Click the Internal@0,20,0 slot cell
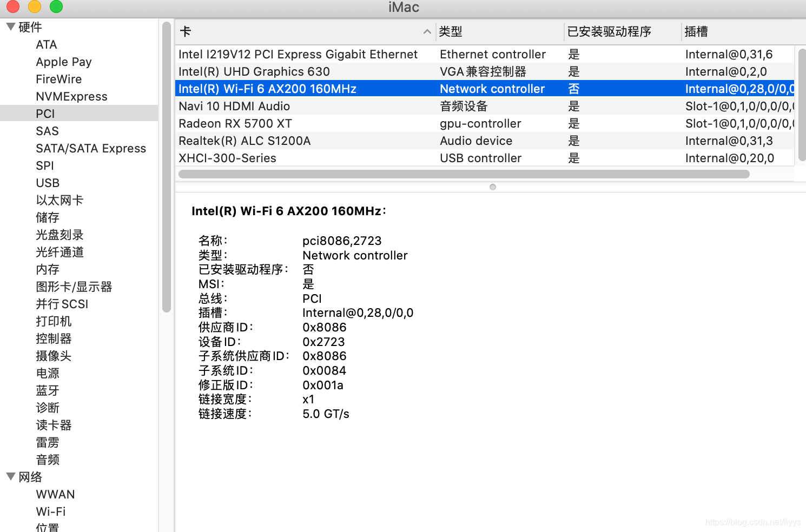Screen dimensions: 806x532 (729, 158)
